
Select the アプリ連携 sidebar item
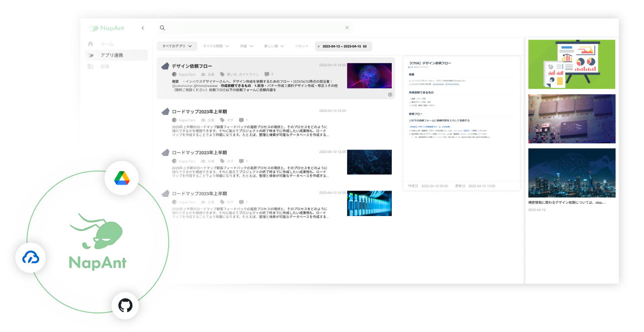[x=116, y=55]
